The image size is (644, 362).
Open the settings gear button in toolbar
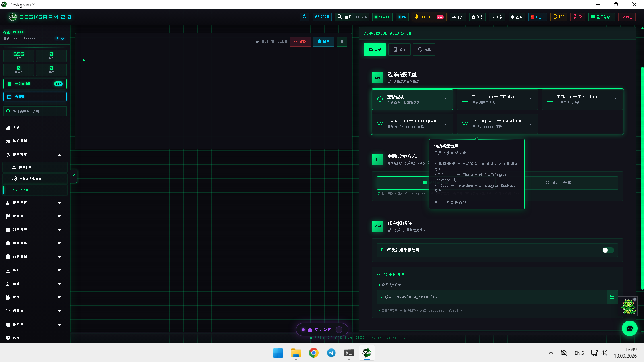point(516,17)
